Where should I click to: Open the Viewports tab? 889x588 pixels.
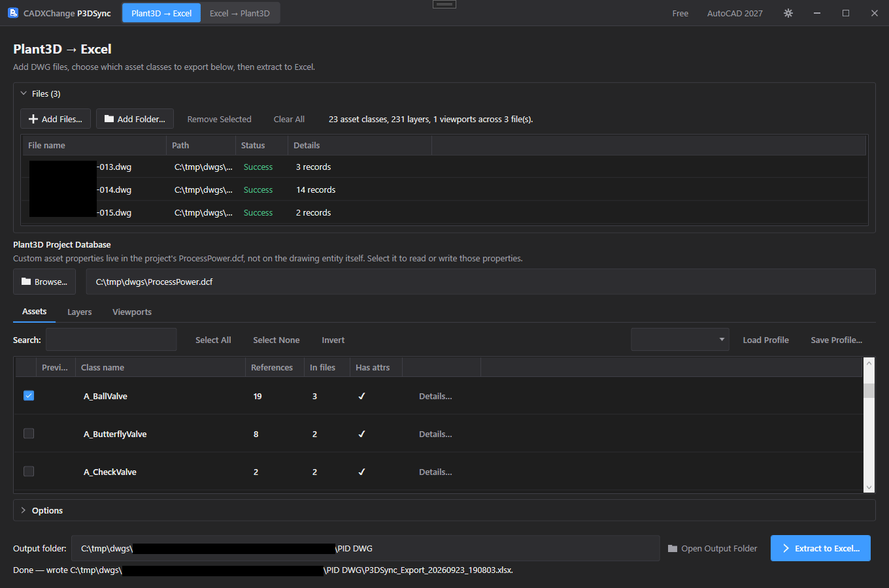[x=132, y=312]
